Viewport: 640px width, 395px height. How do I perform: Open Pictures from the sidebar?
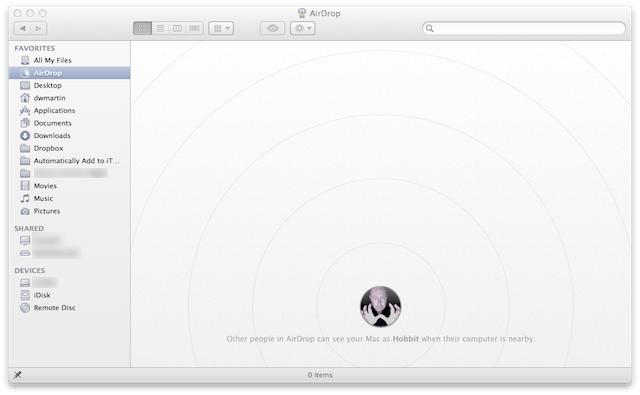click(x=69, y=211)
